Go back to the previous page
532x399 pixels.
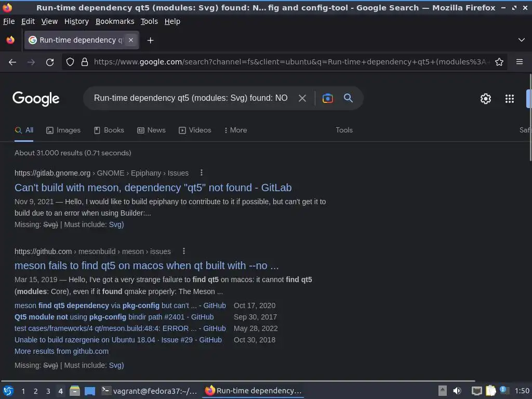click(x=12, y=62)
